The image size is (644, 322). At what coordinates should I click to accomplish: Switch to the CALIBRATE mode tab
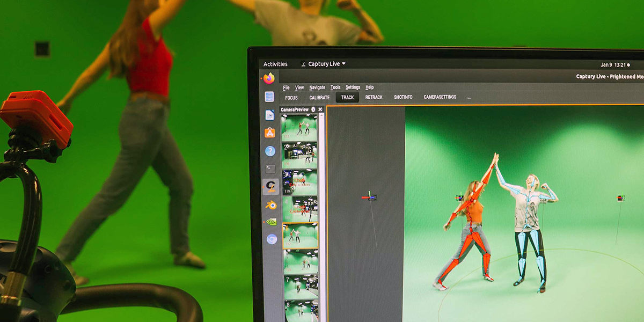pyautogui.click(x=319, y=98)
